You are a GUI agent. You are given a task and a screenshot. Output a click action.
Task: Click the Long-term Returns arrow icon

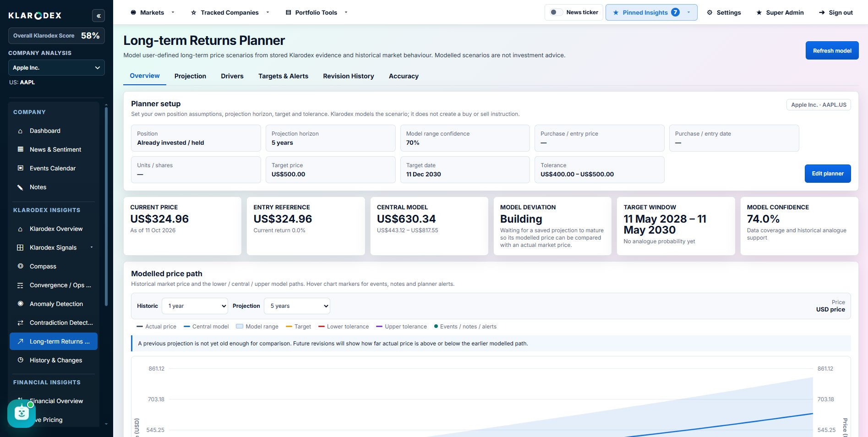20,341
